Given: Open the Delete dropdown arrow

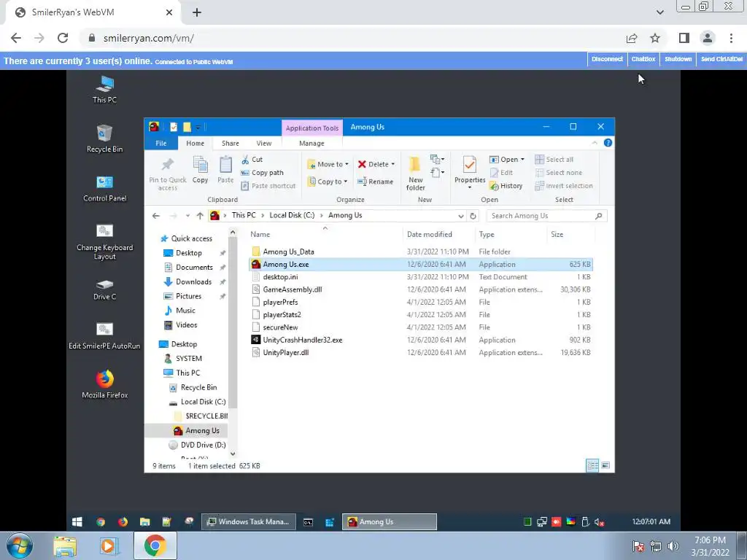Looking at the screenshot, I should click(x=393, y=164).
